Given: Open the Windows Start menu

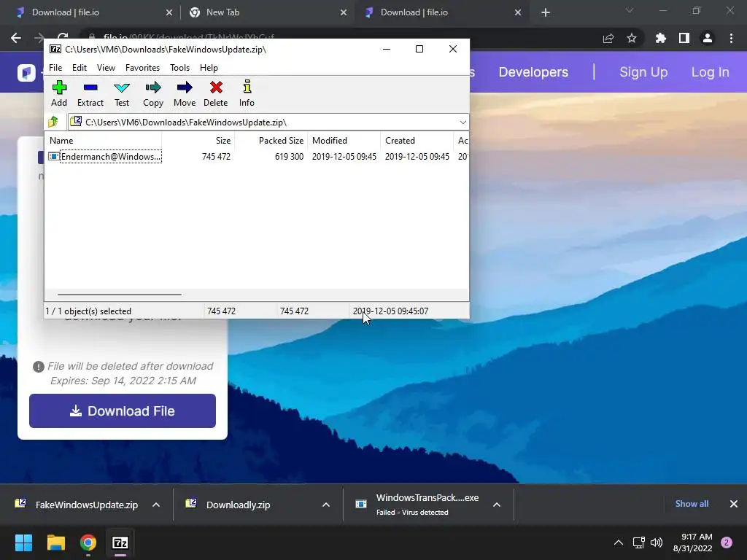Looking at the screenshot, I should coord(24,542).
